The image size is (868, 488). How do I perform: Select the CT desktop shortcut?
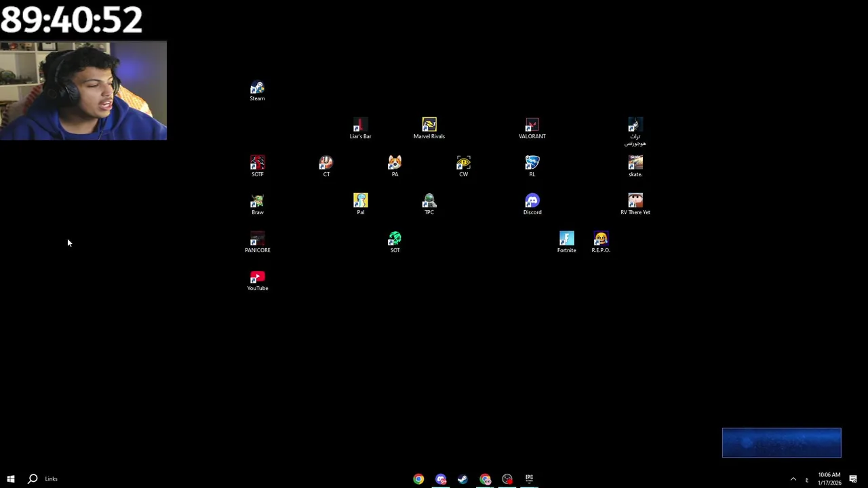(326, 167)
